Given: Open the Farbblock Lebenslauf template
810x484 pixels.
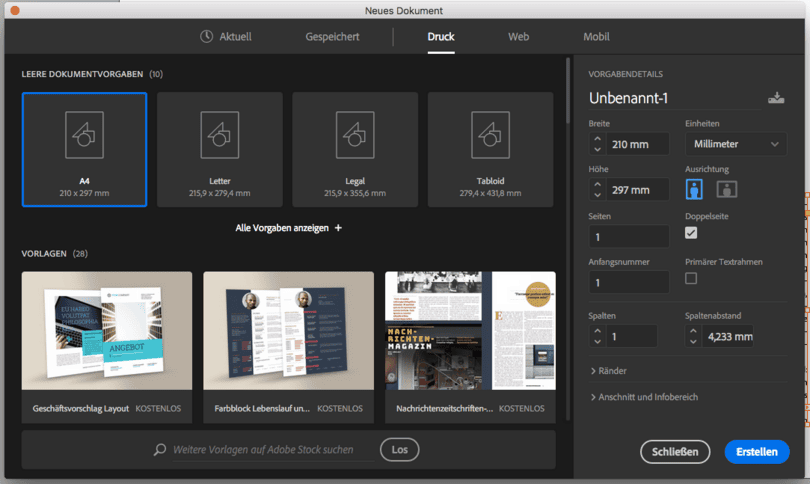Looking at the screenshot, I should [x=288, y=347].
